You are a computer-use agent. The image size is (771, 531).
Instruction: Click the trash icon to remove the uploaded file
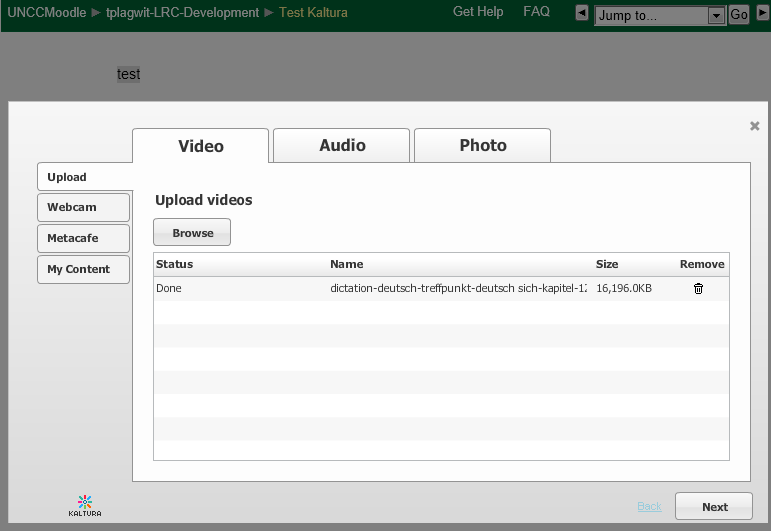pos(698,288)
